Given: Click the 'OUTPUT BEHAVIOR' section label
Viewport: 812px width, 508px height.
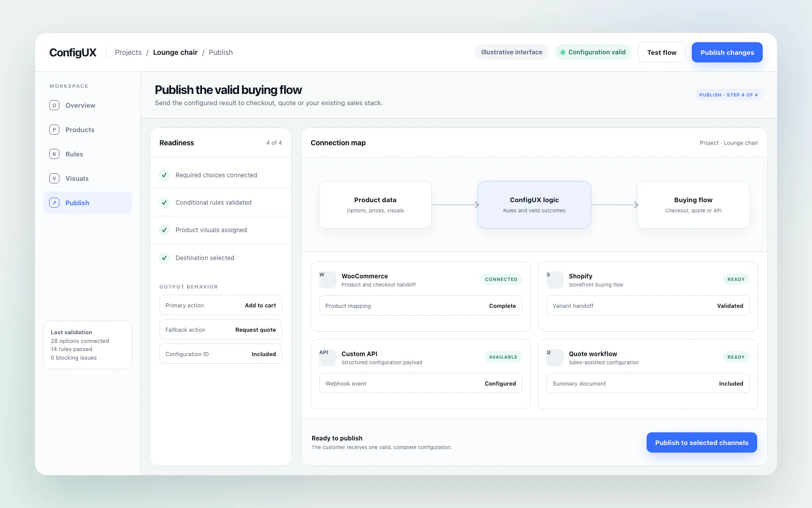Looking at the screenshot, I should click(x=188, y=287).
